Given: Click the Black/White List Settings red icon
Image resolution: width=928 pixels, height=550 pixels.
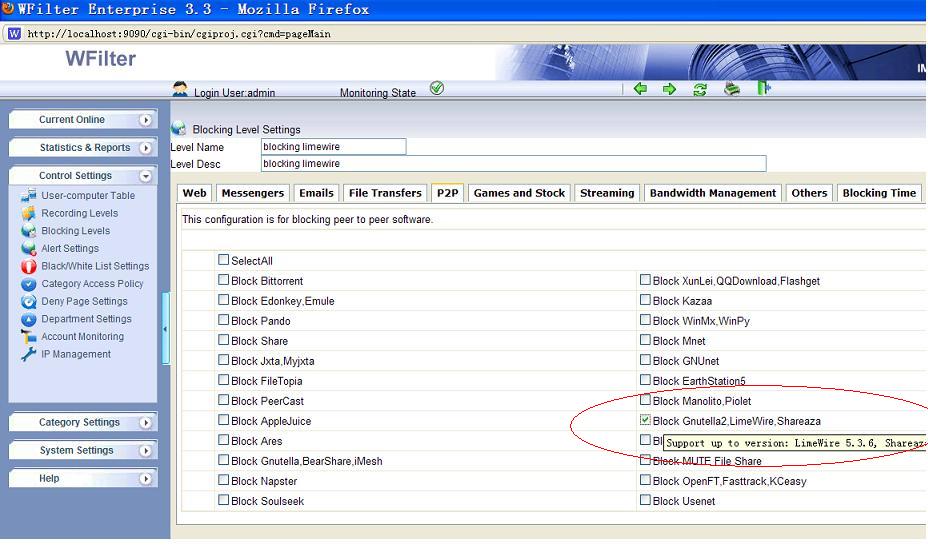Looking at the screenshot, I should tap(28, 266).
